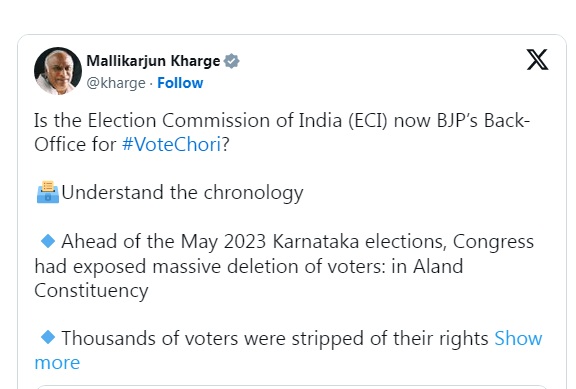Click the ballot box emoji
This screenshot has height=389, width=576.
[x=47, y=192]
